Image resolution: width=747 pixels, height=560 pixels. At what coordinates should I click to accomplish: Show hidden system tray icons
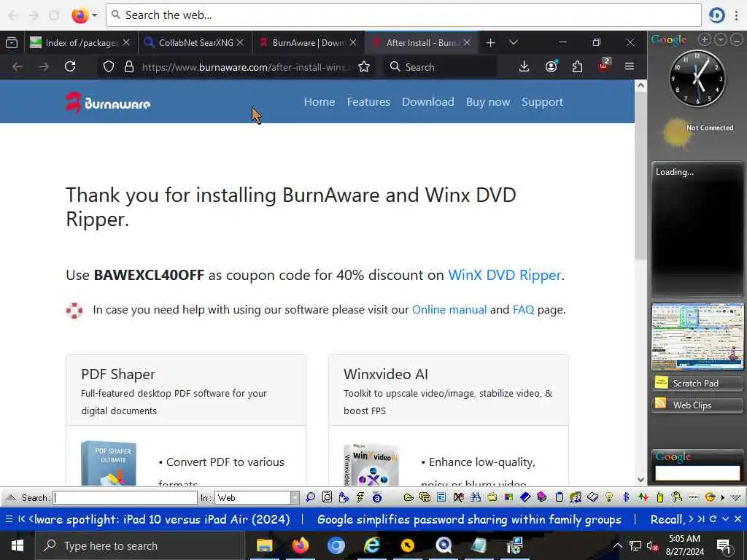[x=617, y=546]
